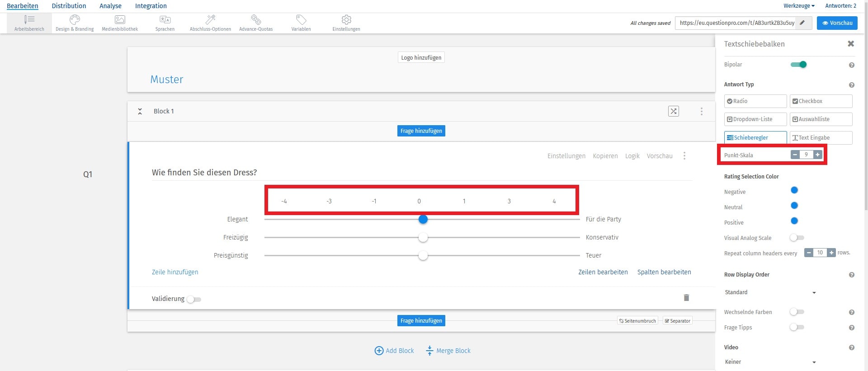Turn on the Validierung switch

(194, 299)
